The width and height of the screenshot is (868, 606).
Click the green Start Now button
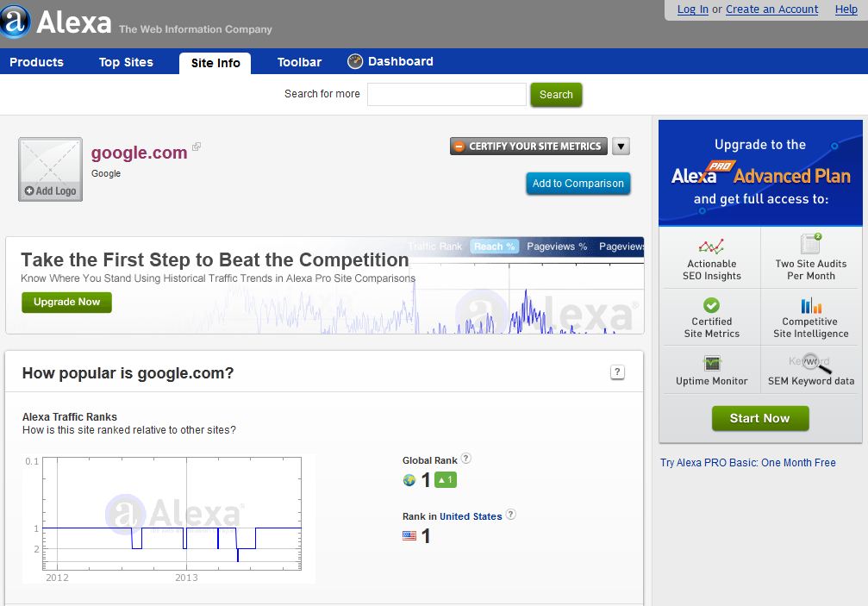(x=759, y=418)
